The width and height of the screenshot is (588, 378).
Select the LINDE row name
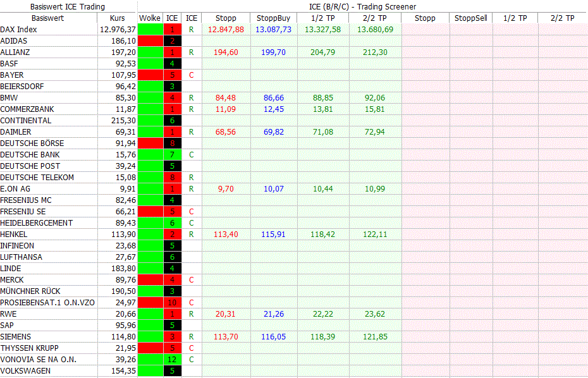point(11,269)
